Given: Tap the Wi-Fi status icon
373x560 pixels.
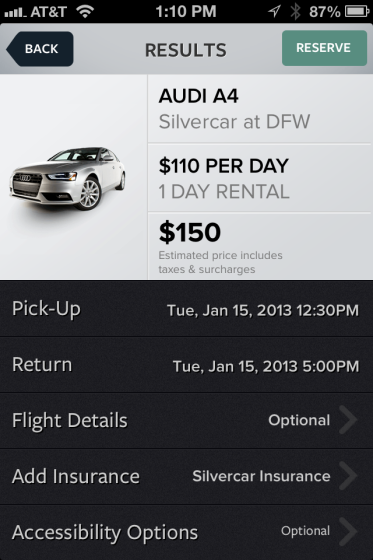Looking at the screenshot, I should coord(85,11).
